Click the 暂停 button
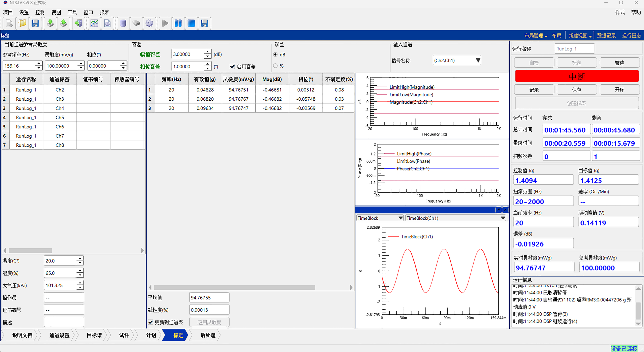 click(619, 63)
